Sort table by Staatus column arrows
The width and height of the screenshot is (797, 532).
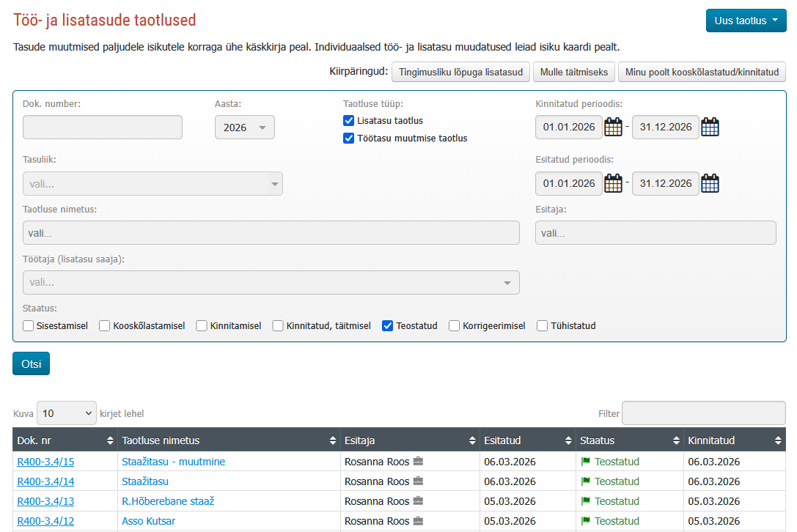click(676, 440)
